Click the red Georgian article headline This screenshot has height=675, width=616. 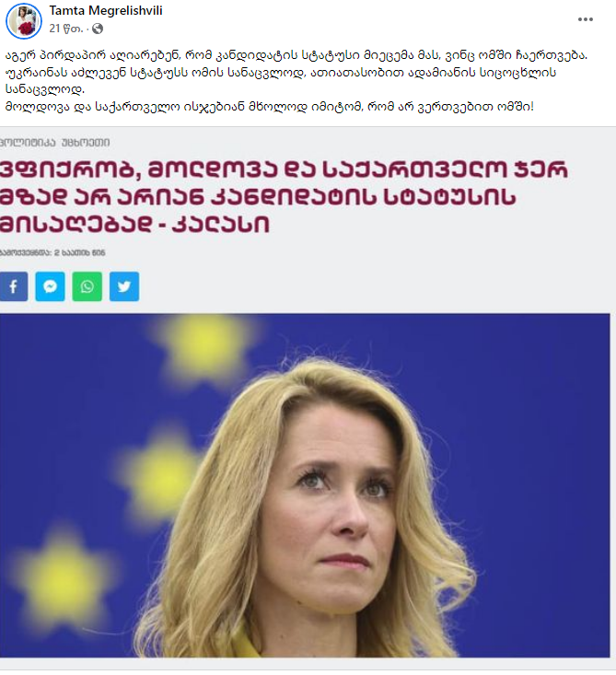[284, 197]
